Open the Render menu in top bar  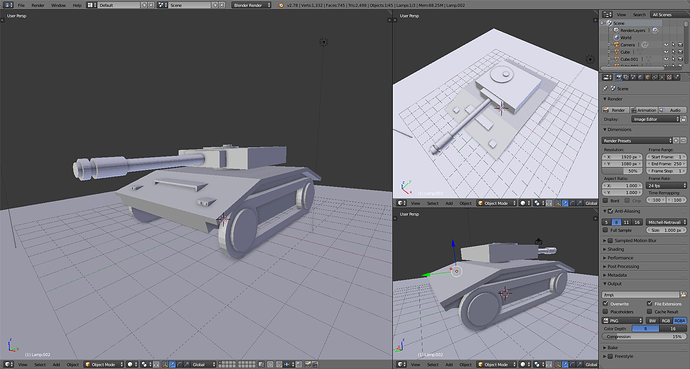coord(38,5)
